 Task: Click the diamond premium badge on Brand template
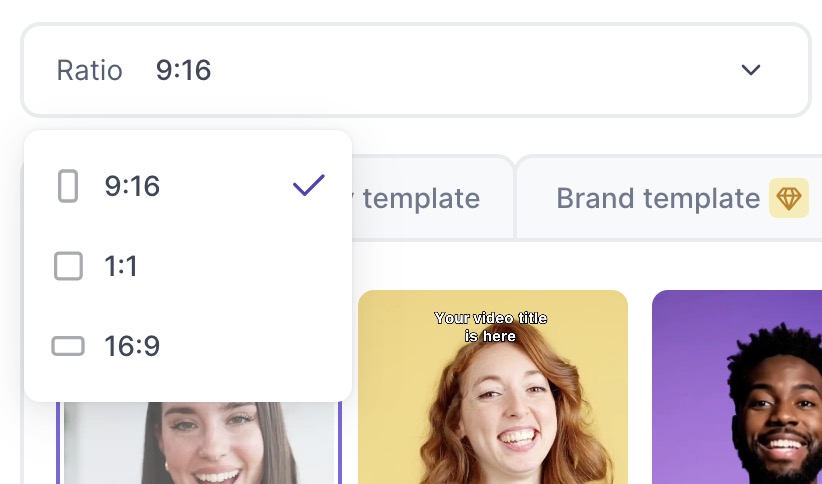[x=789, y=198]
